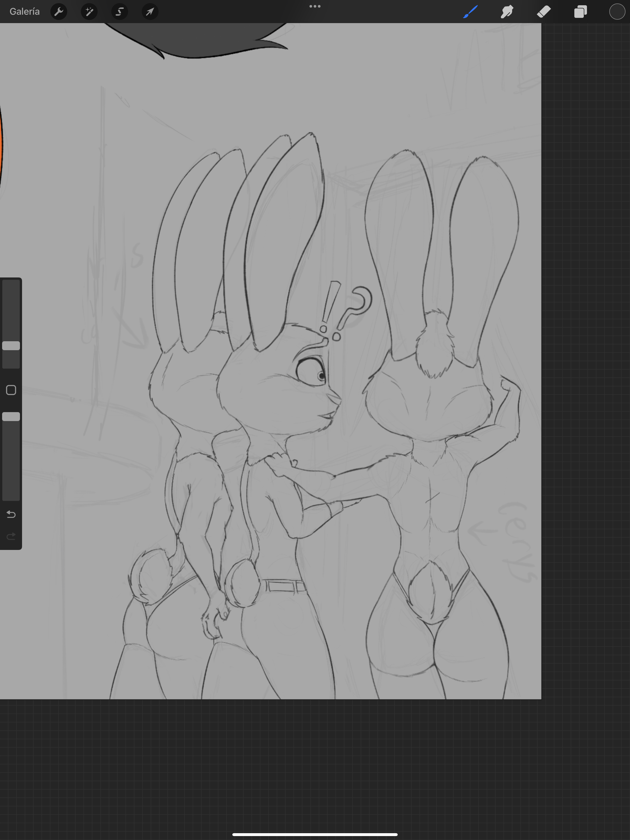Activate the Transform arrow tool
Screen dimensions: 630x840
150,12
